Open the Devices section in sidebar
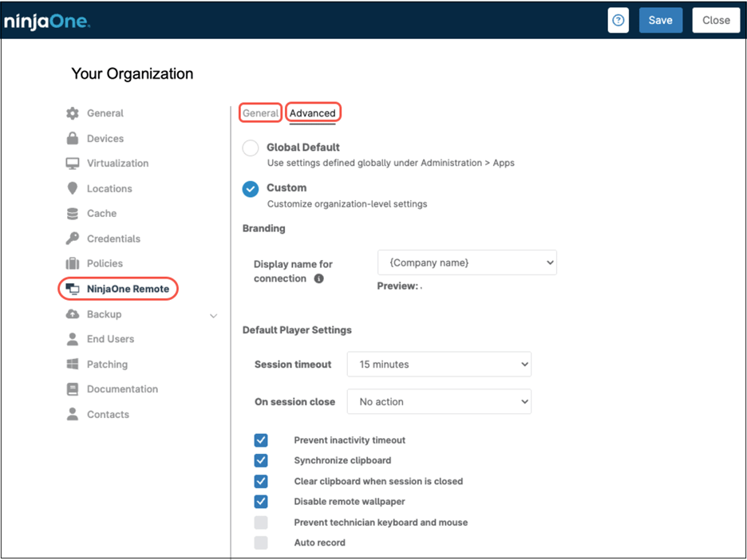 coord(73,138)
